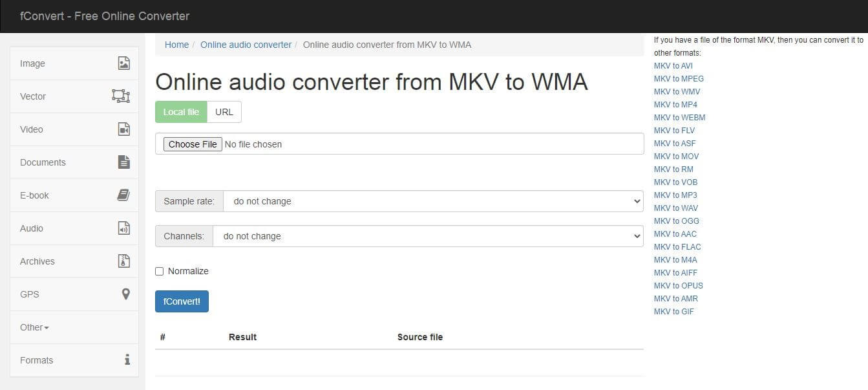Click the Video file icon in sidebar
This screenshot has height=390, width=868.
click(124, 129)
